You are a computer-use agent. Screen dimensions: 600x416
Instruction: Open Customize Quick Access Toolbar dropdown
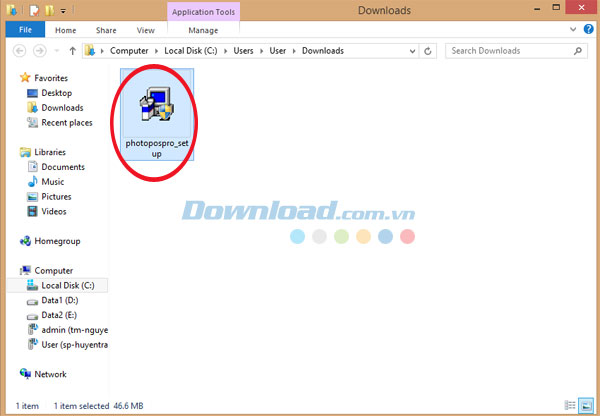[63, 11]
